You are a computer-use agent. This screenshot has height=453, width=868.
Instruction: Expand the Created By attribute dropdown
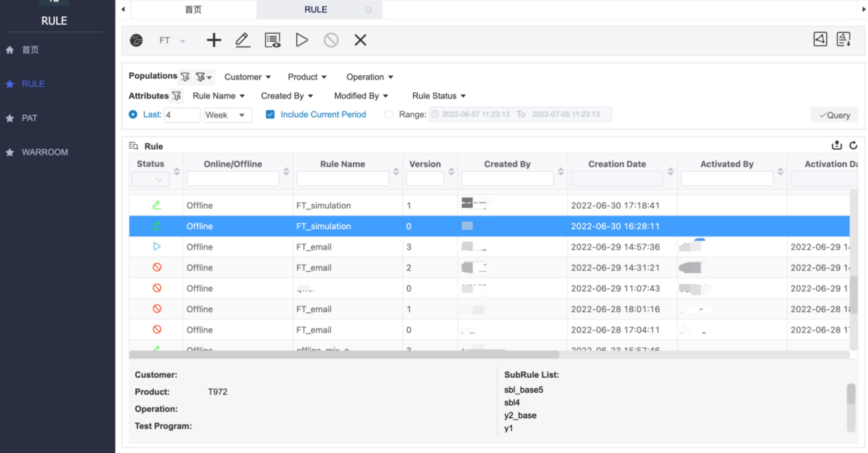click(287, 96)
